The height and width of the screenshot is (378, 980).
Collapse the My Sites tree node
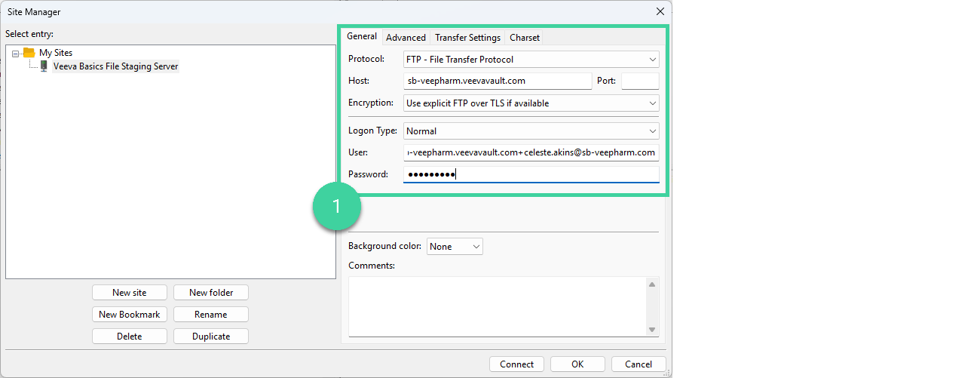tap(16, 53)
